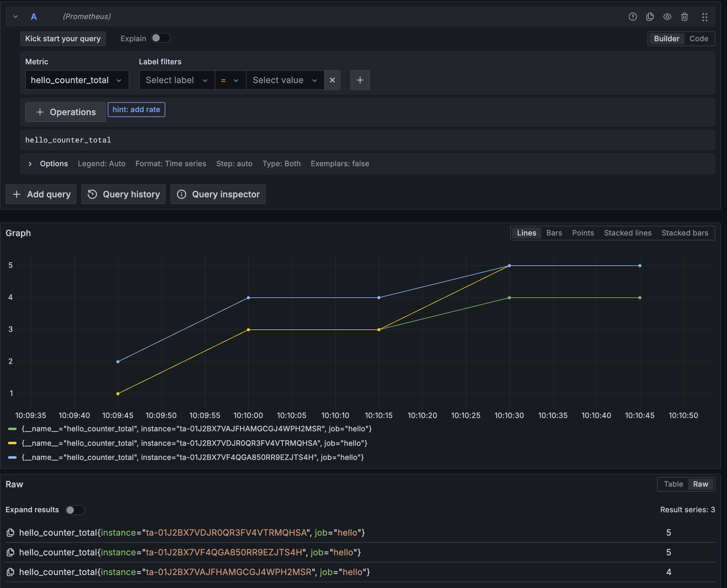Click the Query inspector button
The height and width of the screenshot is (588, 727).
(218, 195)
